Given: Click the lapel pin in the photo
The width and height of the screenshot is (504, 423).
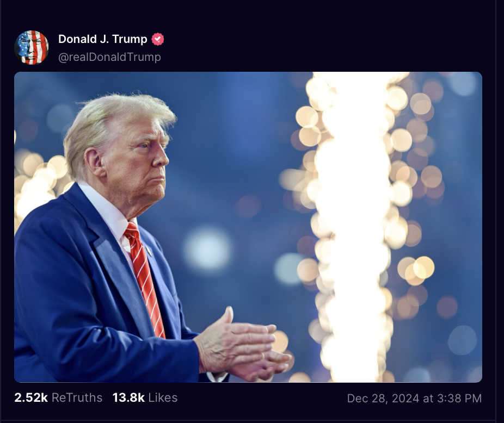Looking at the screenshot, I should [x=149, y=251].
